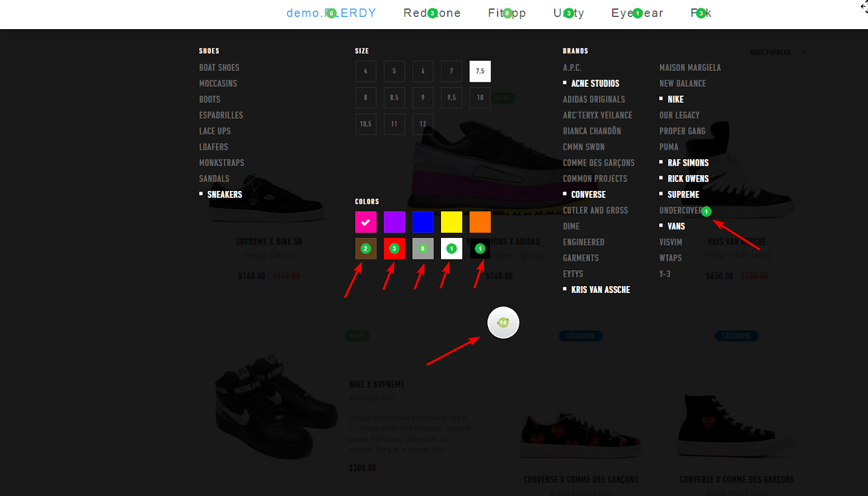Select the Common Projects brand
The image size is (868, 496).
click(595, 179)
